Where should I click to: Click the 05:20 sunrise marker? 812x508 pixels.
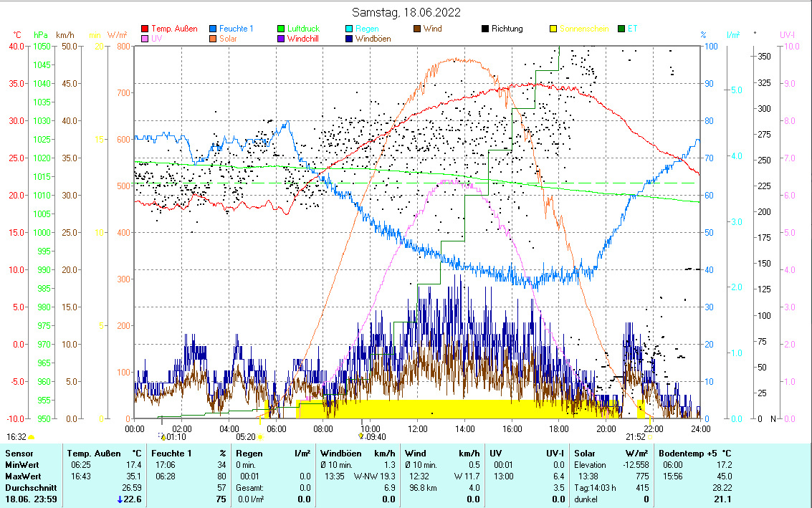point(246,436)
